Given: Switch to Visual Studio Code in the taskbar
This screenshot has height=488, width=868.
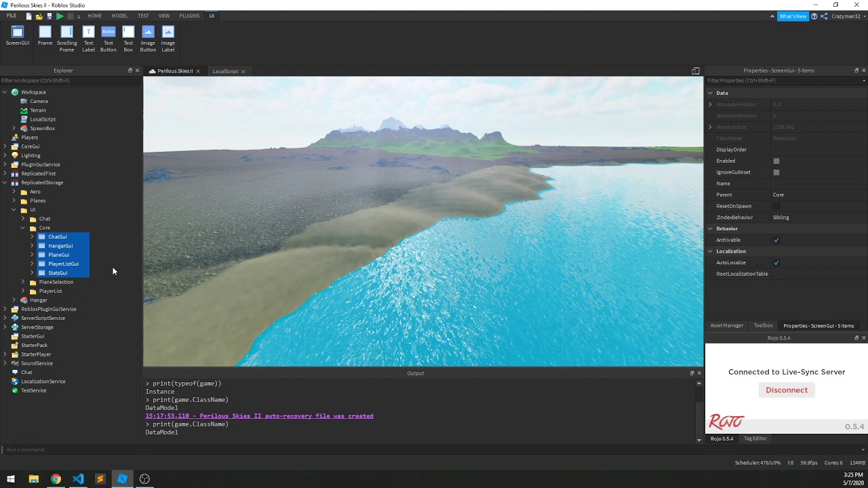Looking at the screenshot, I should pyautogui.click(x=78, y=479).
